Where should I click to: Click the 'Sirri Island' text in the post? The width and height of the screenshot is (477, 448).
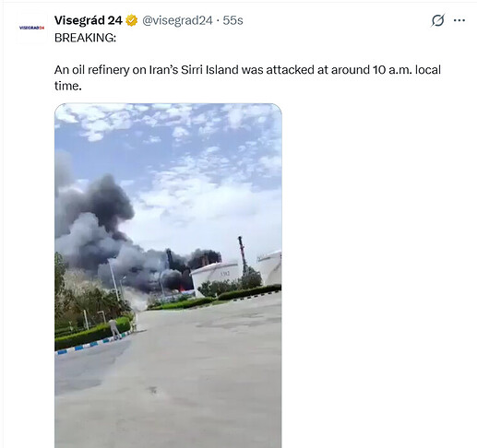(x=209, y=70)
